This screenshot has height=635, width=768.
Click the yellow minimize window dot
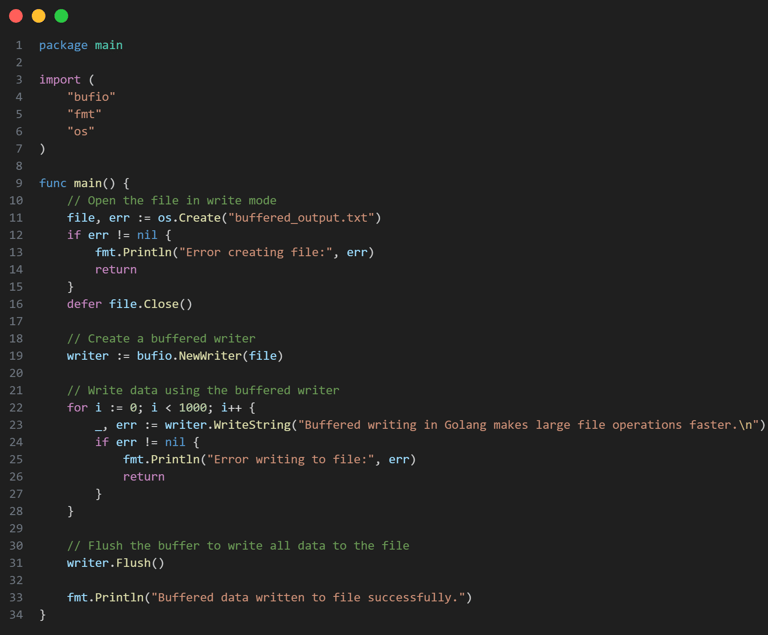[x=39, y=16]
